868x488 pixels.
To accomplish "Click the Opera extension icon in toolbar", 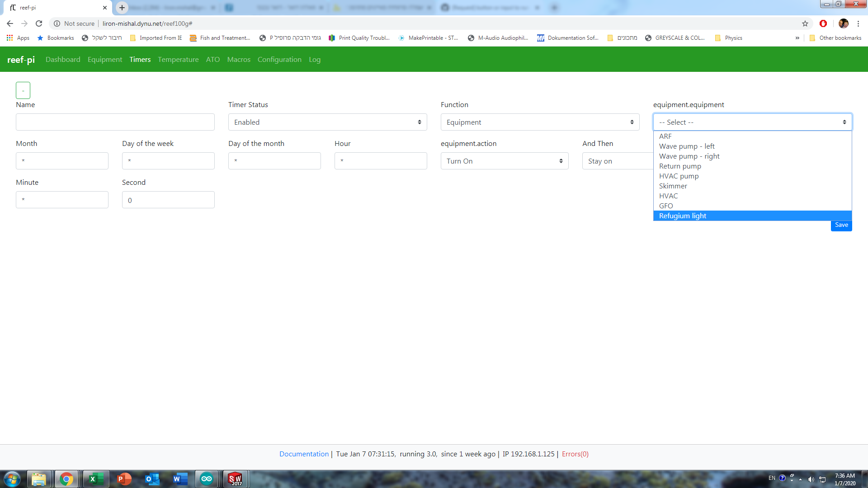I will [x=823, y=23].
